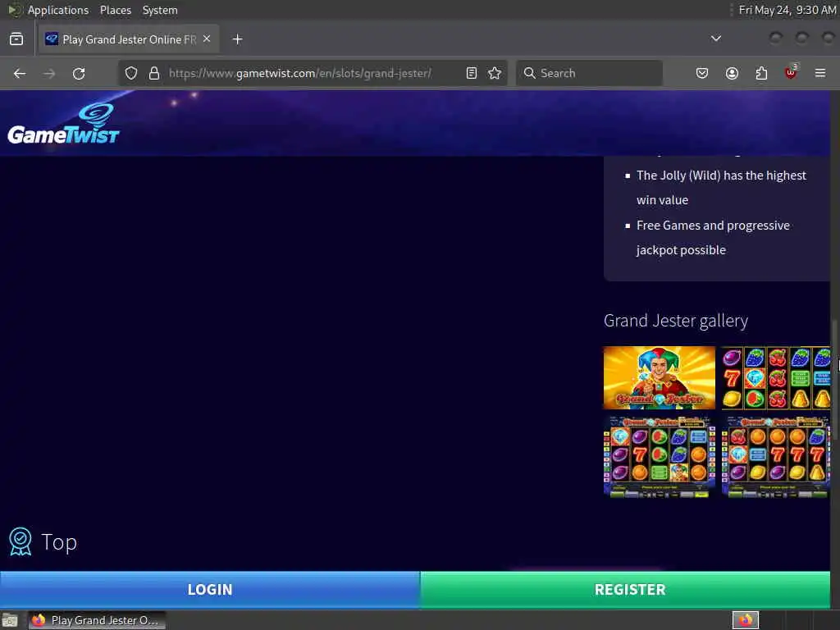Screen dimensions: 840x630
Task: Click the Jolly (Wild) highest win text
Action: click(x=721, y=188)
